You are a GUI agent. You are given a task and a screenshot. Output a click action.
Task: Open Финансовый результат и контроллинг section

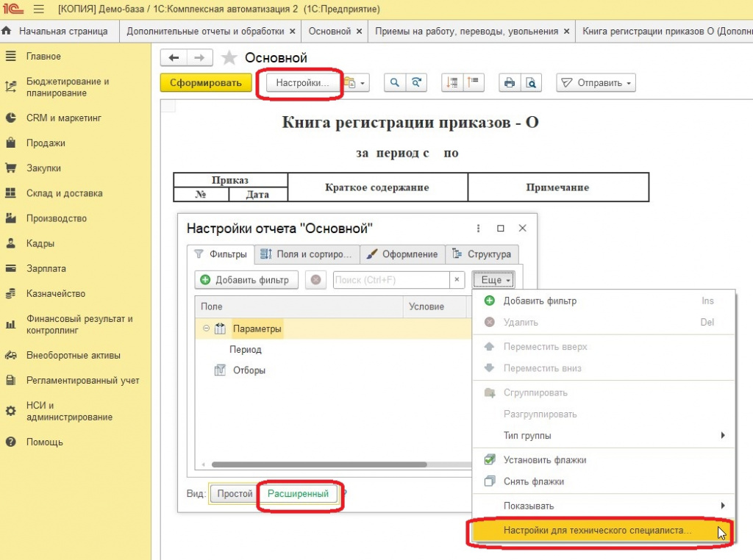tap(79, 324)
